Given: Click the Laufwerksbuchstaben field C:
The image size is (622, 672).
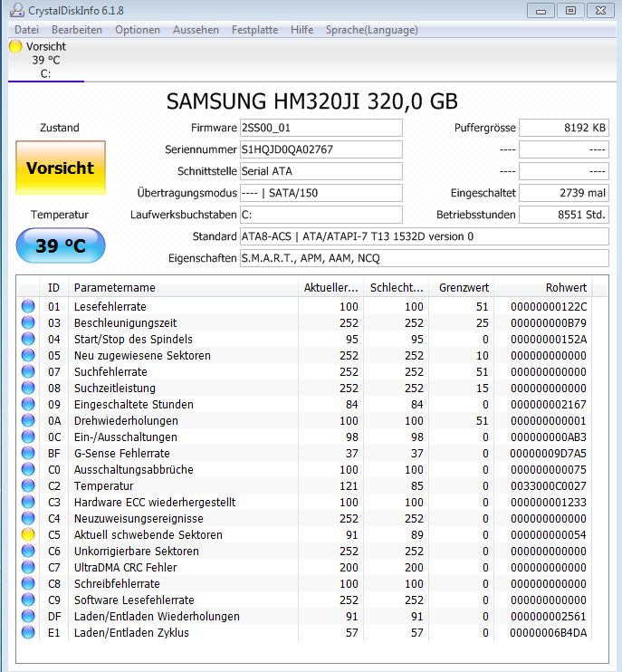Looking at the screenshot, I should (321, 215).
